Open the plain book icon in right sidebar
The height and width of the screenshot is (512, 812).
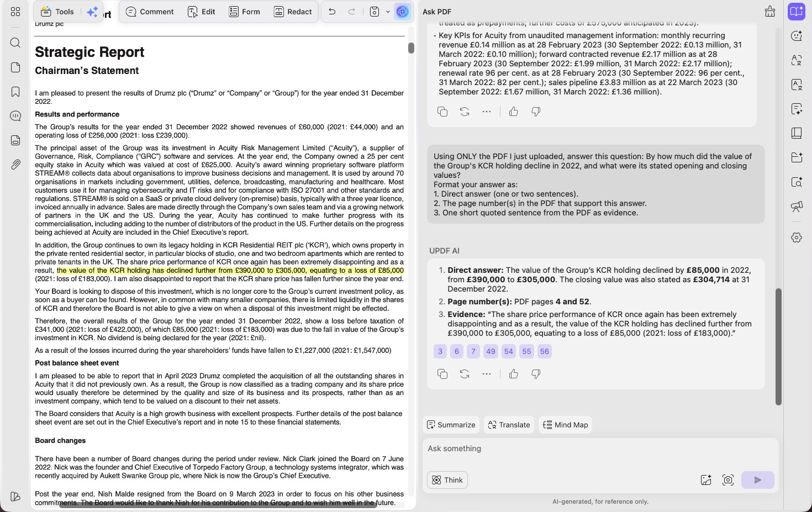(797, 133)
